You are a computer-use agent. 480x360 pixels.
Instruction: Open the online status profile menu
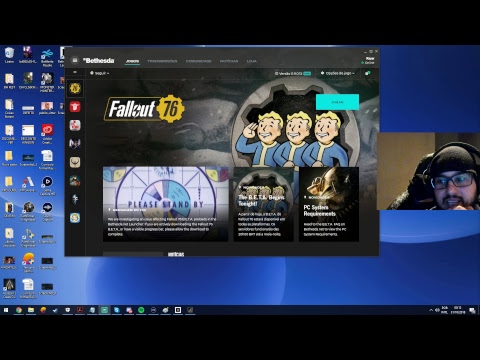pyautogui.click(x=368, y=60)
